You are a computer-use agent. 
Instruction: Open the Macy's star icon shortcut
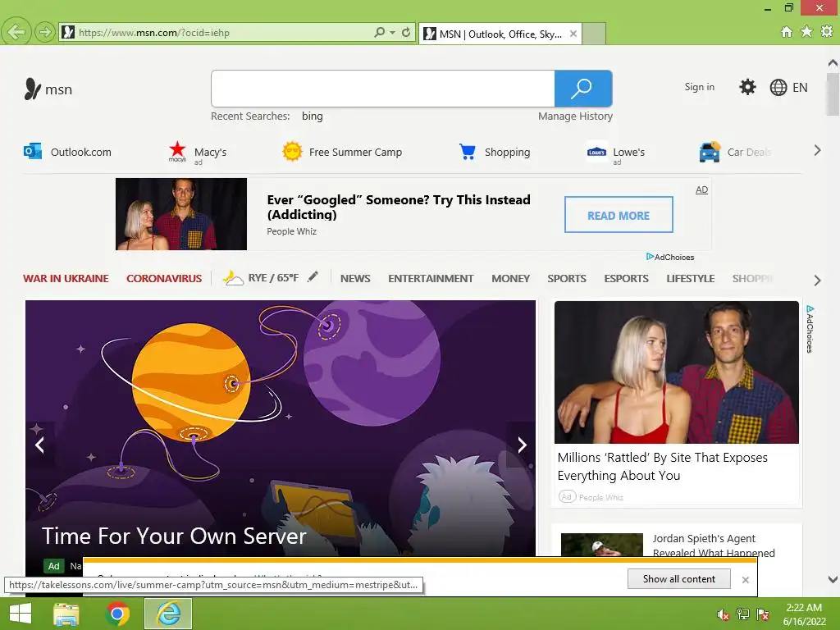click(x=177, y=152)
